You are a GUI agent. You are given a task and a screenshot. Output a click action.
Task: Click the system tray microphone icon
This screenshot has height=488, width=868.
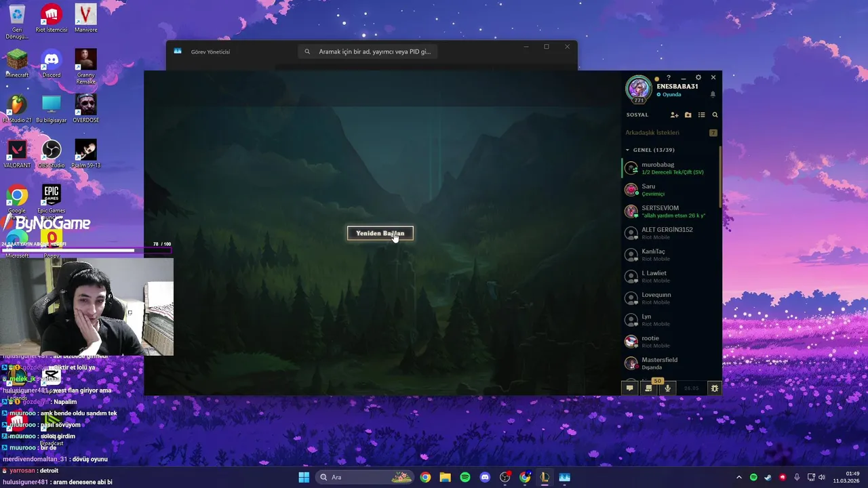797,477
